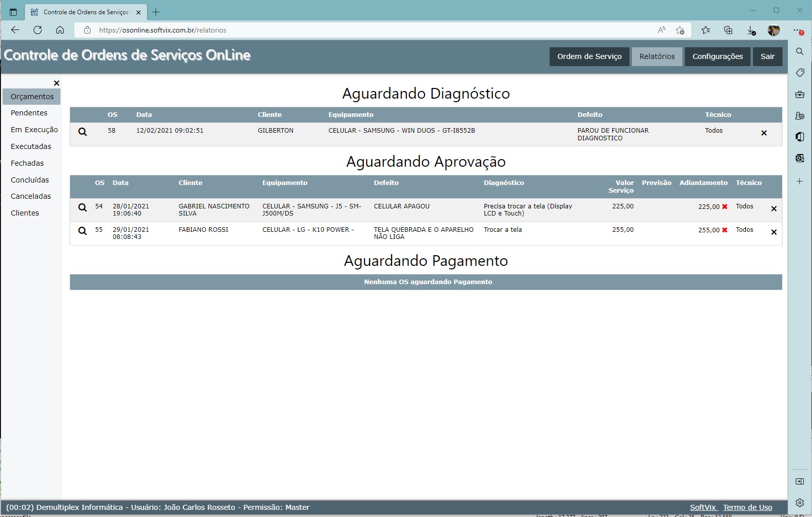Open details magnifier for OS 54
This screenshot has width=812, height=517.
[82, 207]
